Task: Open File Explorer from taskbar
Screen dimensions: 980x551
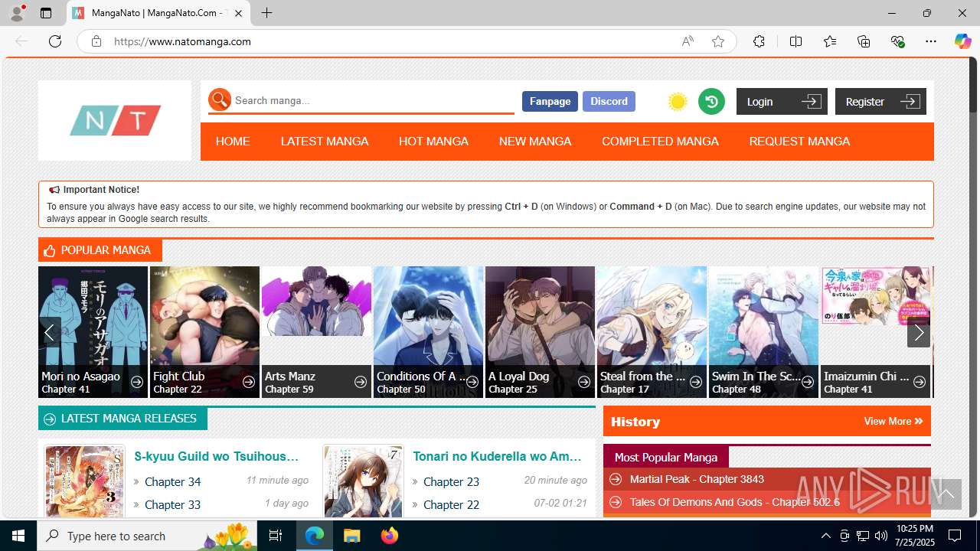Action: pyautogui.click(x=351, y=536)
